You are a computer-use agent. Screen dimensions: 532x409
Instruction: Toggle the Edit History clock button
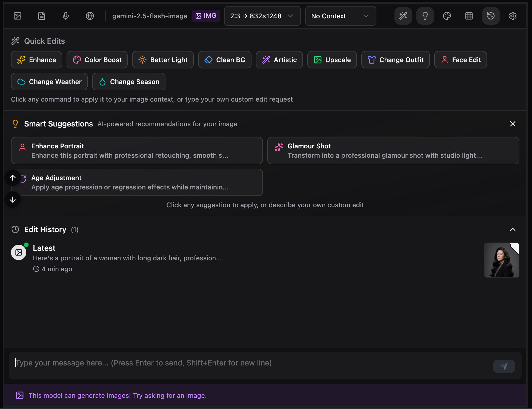491,16
